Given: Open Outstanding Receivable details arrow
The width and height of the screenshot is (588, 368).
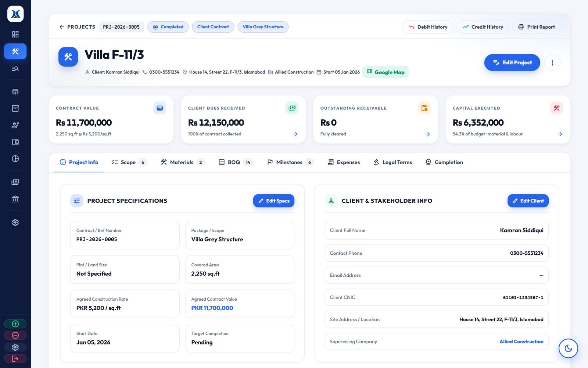Looking at the screenshot, I should [x=427, y=134].
